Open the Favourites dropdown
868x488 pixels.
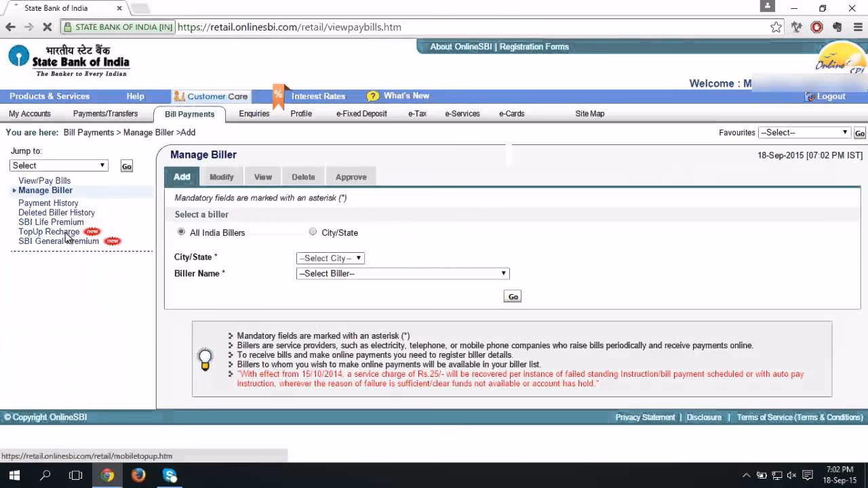[x=804, y=133]
